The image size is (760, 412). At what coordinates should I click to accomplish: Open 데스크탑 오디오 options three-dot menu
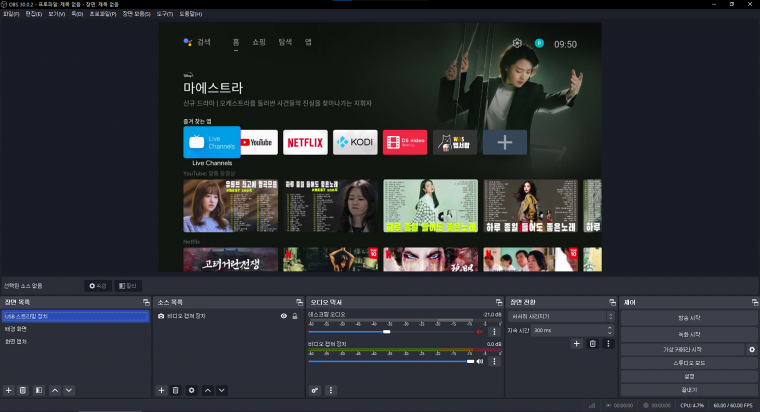[x=494, y=332]
